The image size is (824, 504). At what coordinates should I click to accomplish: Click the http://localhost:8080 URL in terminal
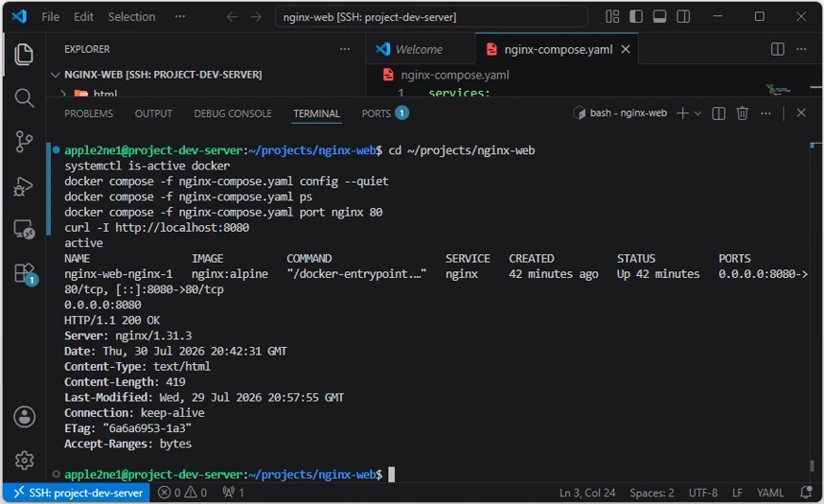[x=182, y=227]
